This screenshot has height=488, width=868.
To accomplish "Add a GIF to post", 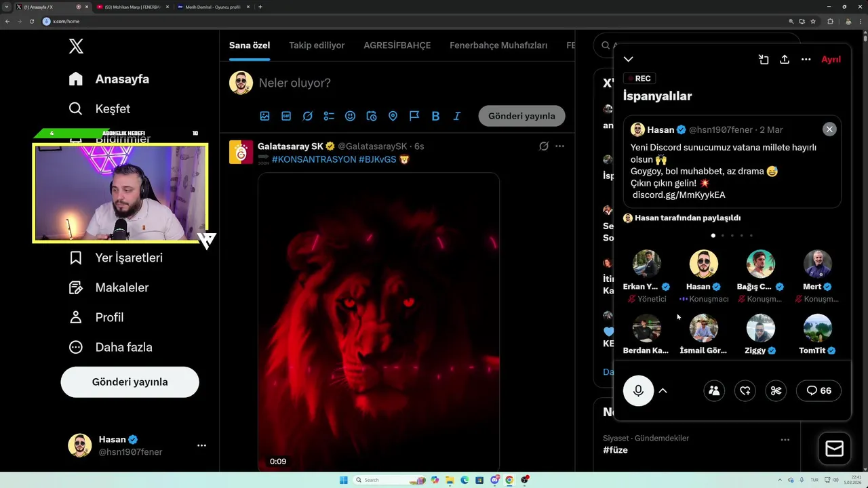I will 286,116.
